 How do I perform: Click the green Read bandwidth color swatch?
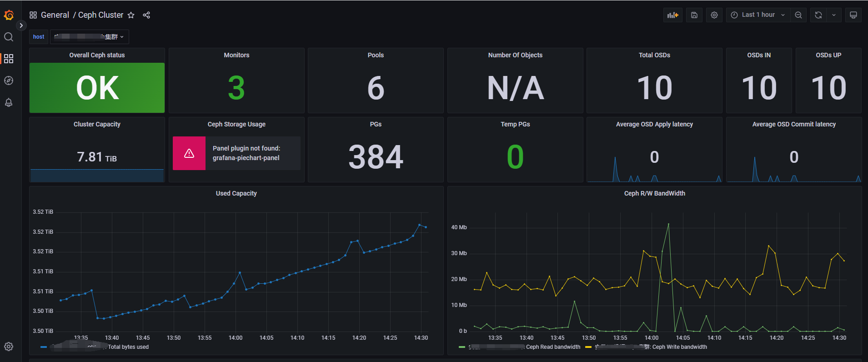coord(462,347)
